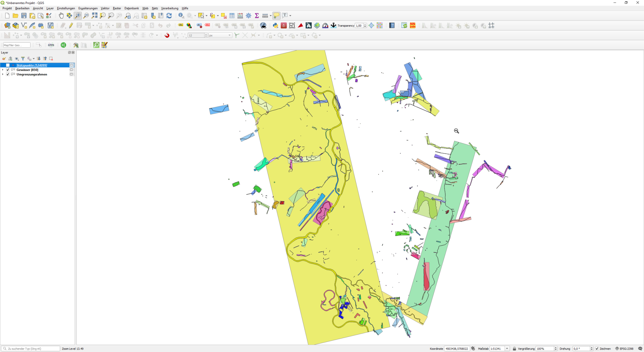The height and width of the screenshot is (352, 644).
Task: Open the Attribute Table
Action: pos(232,15)
